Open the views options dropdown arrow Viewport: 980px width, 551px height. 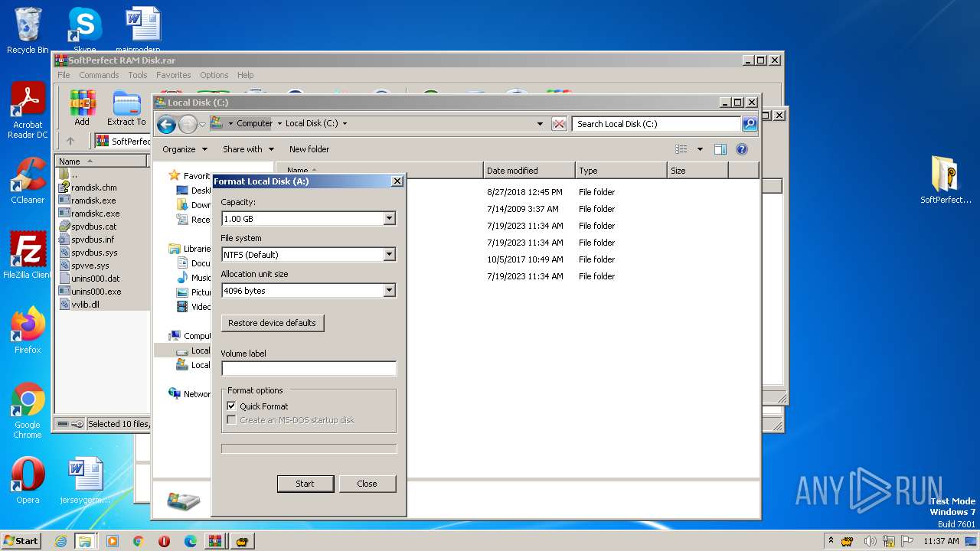(x=699, y=149)
